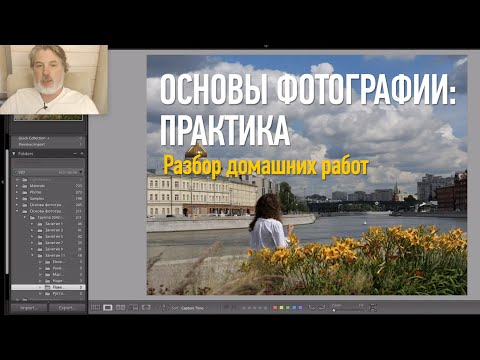
Task: Show top module panel via arrow
Action: pos(266,46)
